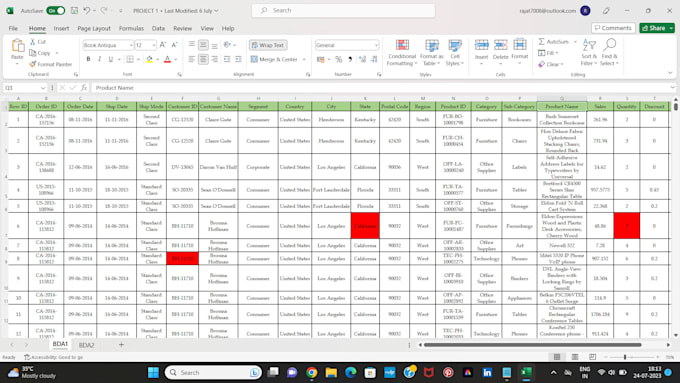Toggle Underline formatting
This screenshot has width=680, height=383.
(111, 59)
